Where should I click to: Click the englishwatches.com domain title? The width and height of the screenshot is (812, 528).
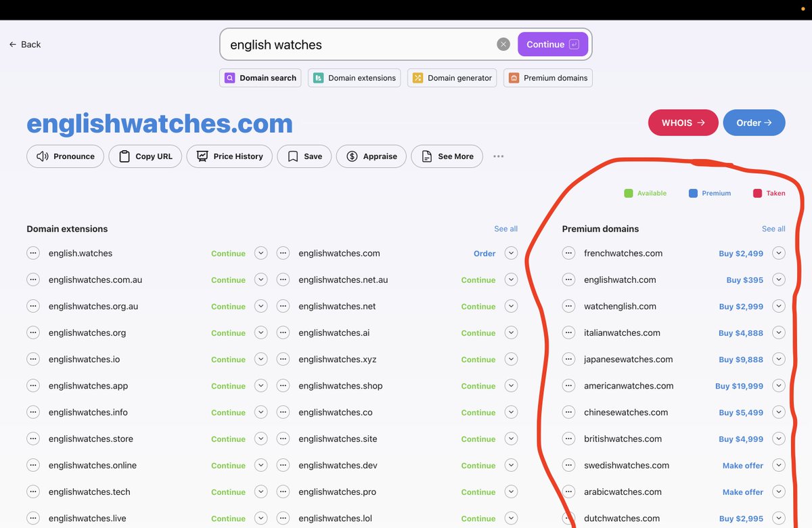click(x=160, y=124)
